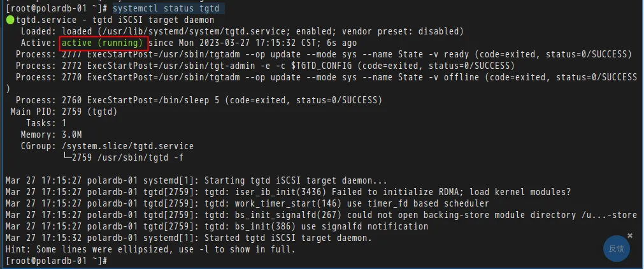644x269 pixels.
Task: Click Main PID 2759 (tgtd) line
Action: 64,112
